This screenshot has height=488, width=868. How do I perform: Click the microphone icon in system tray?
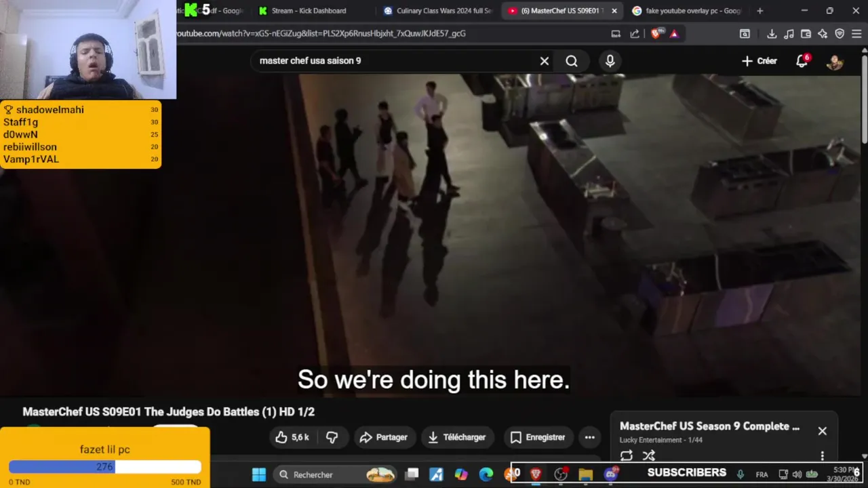click(741, 474)
